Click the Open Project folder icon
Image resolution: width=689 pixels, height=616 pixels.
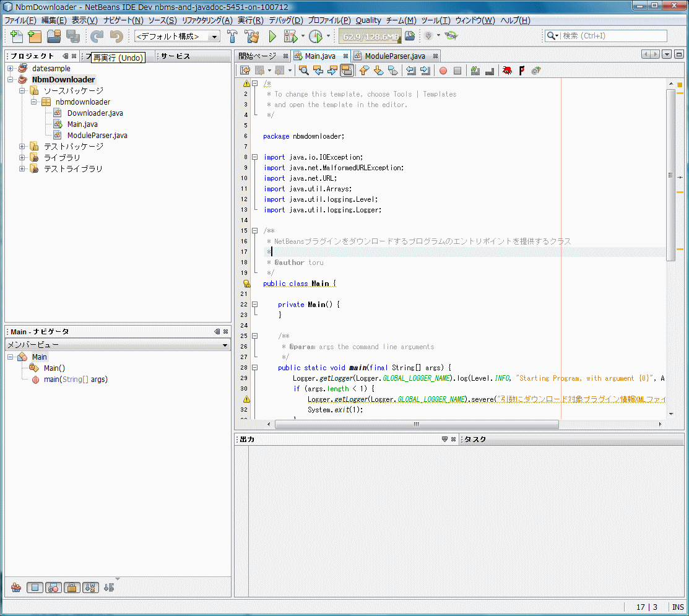(54, 37)
